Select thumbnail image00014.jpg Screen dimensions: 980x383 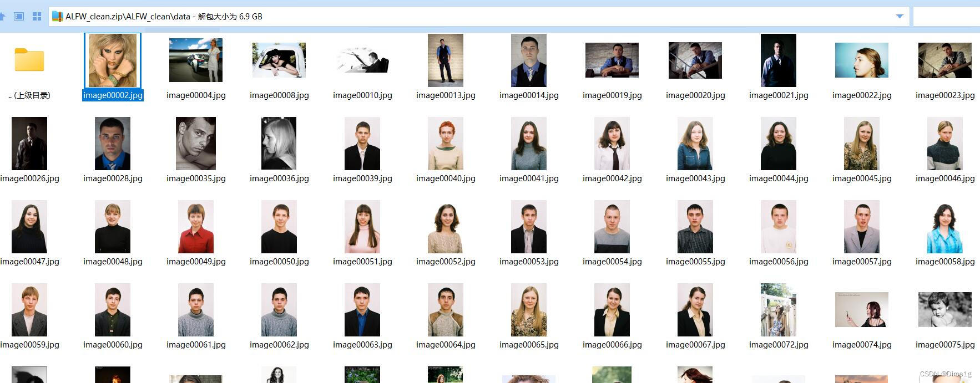coord(529,60)
